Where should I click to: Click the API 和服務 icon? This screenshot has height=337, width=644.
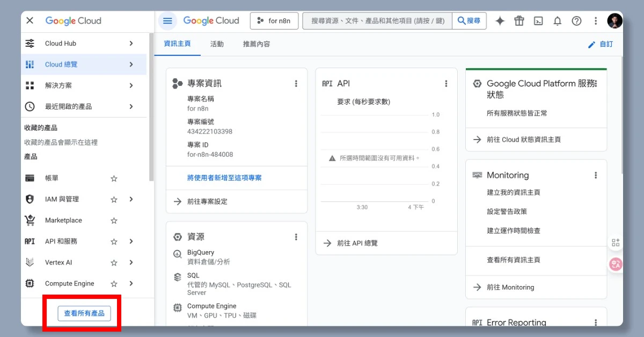[30, 241]
